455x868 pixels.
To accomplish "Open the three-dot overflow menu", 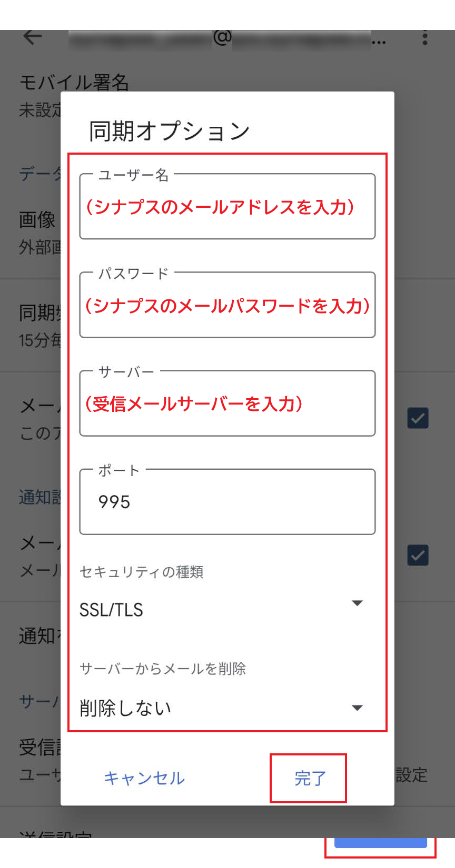I will (x=424, y=38).
